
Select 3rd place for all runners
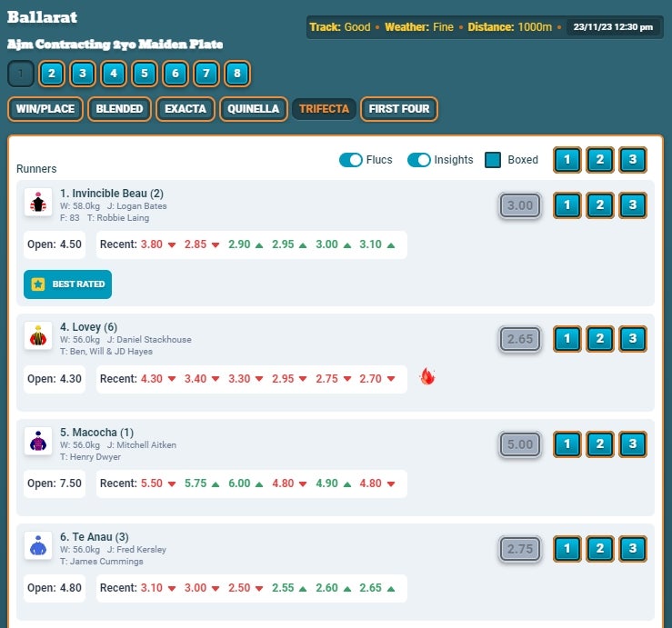click(633, 160)
